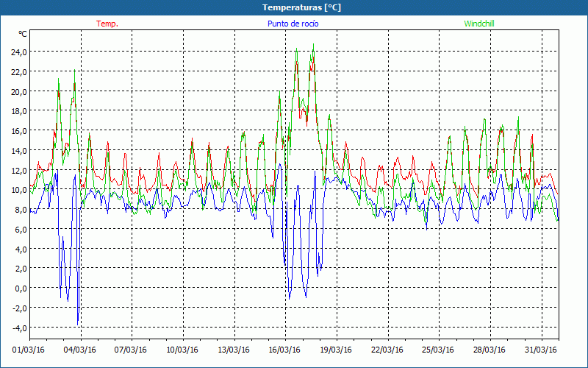The image size is (588, 368).
Task: Click the '28/03/16' date label
Action: [490, 350]
